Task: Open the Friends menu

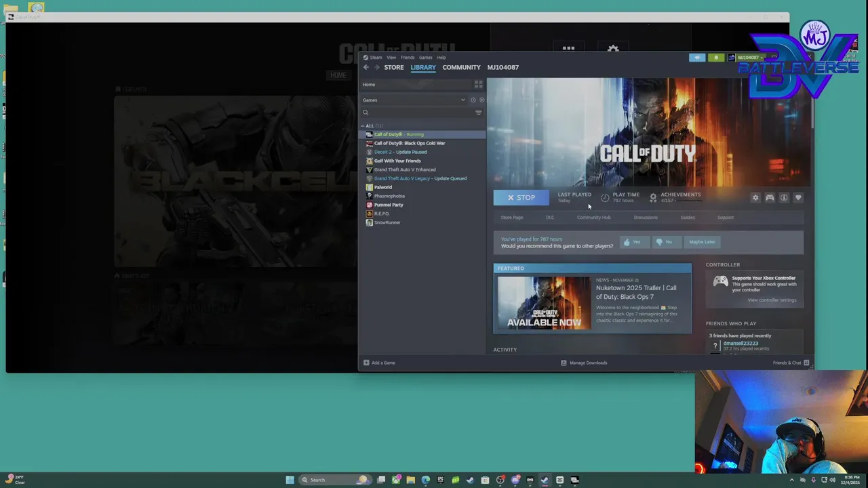Action: [408, 58]
